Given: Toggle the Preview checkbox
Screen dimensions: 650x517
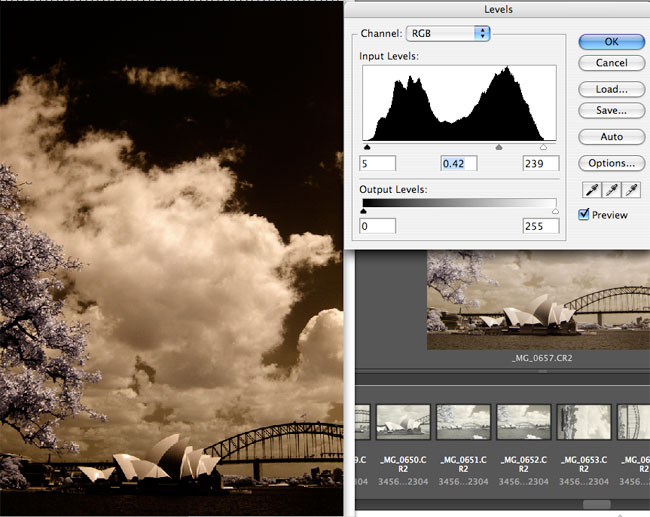Looking at the screenshot, I should (x=585, y=215).
